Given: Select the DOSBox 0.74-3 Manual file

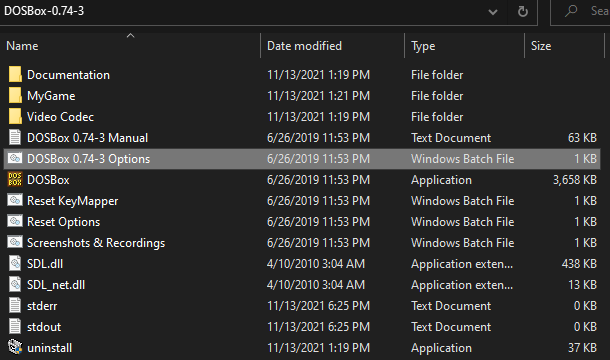Looking at the screenshot, I should (88, 138).
